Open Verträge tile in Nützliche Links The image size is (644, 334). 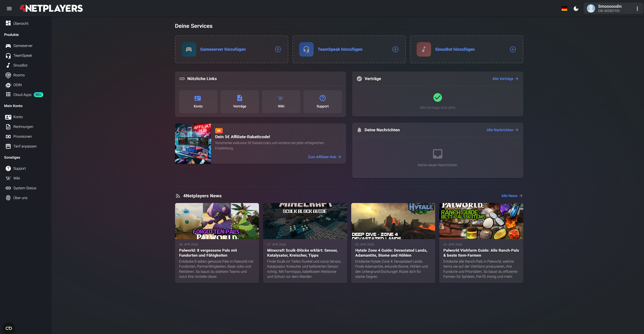click(240, 102)
